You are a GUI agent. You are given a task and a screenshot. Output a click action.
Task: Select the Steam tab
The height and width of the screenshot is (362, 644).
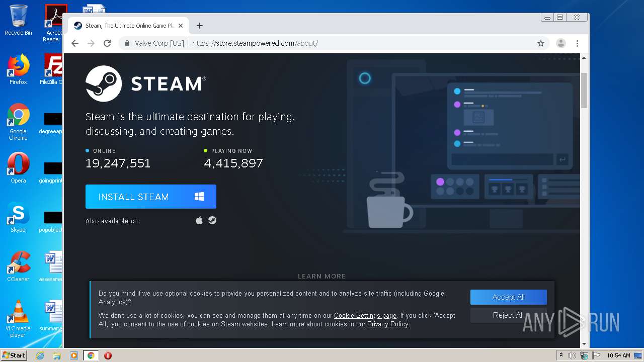click(x=128, y=26)
